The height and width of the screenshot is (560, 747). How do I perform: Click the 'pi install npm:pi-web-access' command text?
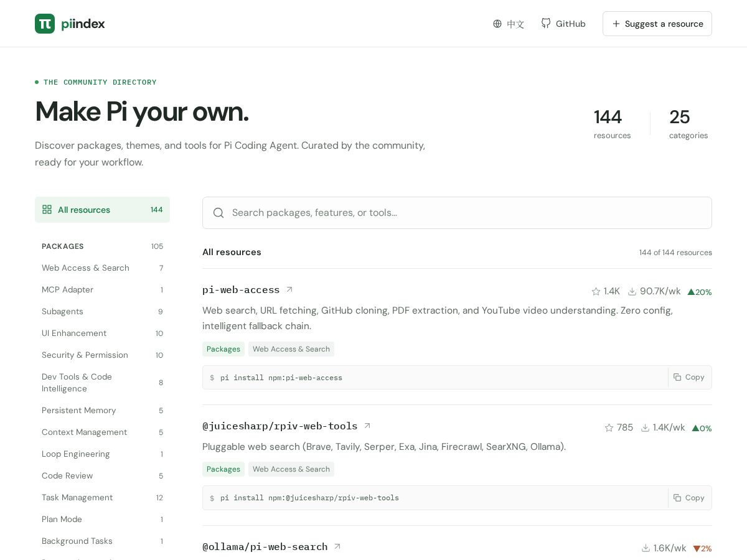click(281, 378)
